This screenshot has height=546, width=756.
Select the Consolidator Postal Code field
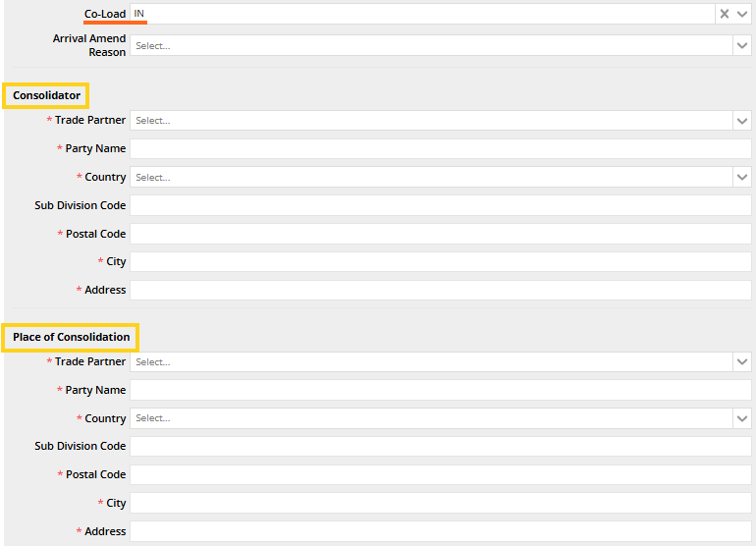tap(440, 234)
